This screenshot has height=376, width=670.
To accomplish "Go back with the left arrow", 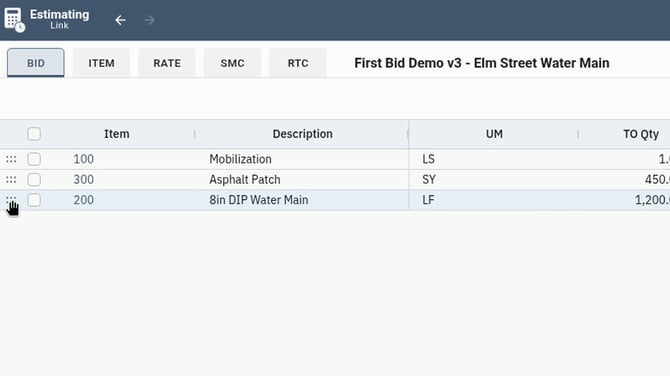I will coord(120,20).
